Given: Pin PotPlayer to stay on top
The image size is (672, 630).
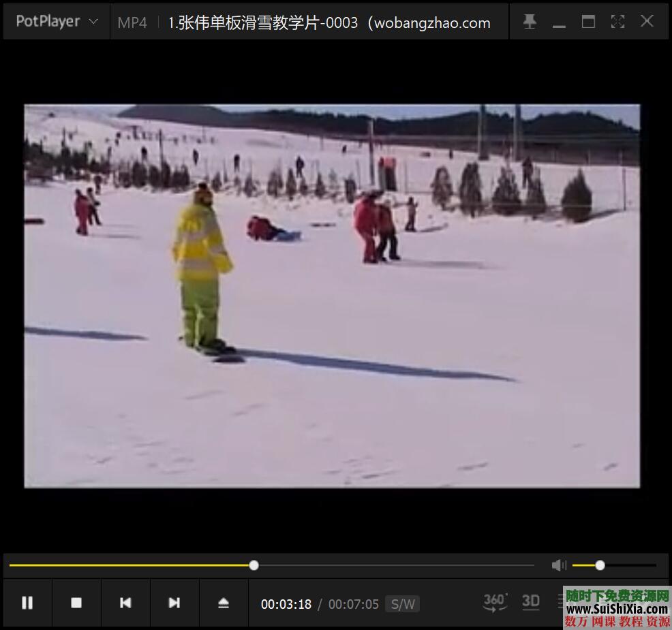Looking at the screenshot, I should pyautogui.click(x=530, y=21).
